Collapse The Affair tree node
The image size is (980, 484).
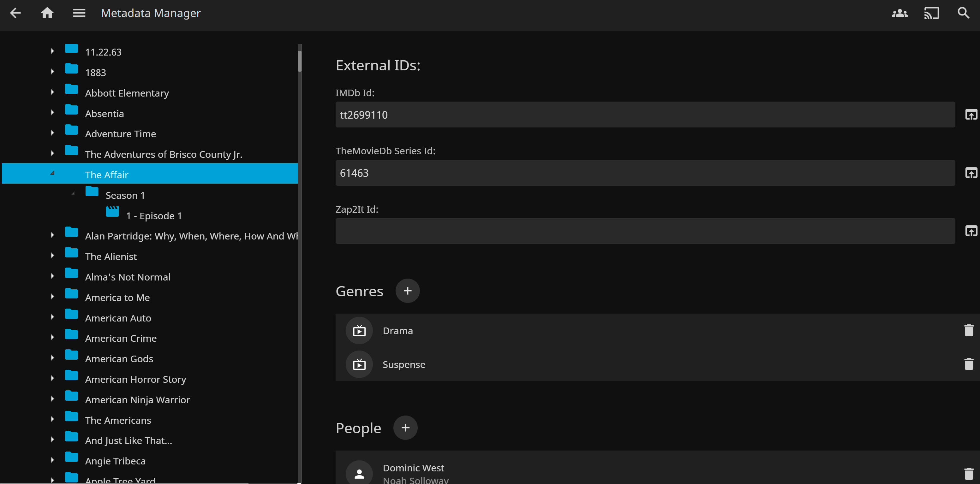[x=52, y=173]
